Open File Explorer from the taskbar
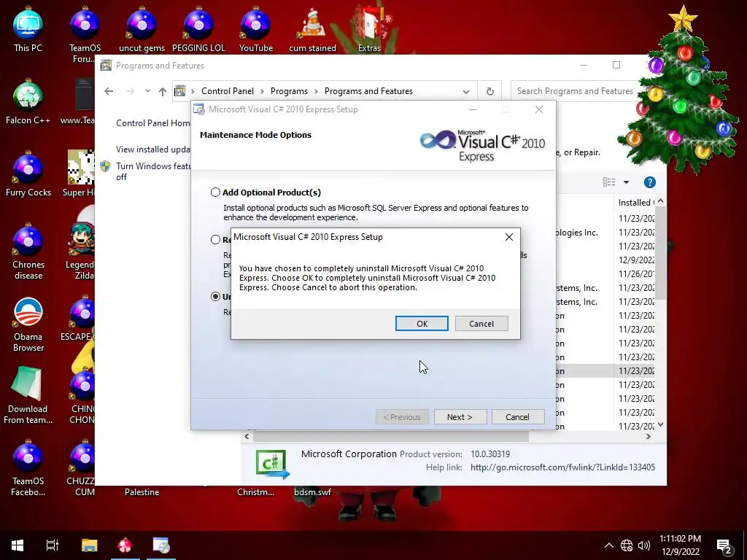 tap(89, 545)
